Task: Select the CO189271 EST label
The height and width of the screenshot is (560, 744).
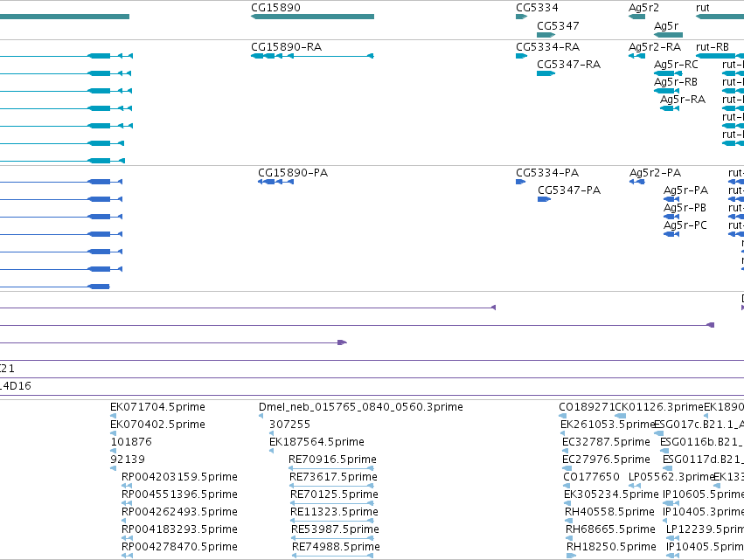Action: (x=587, y=407)
